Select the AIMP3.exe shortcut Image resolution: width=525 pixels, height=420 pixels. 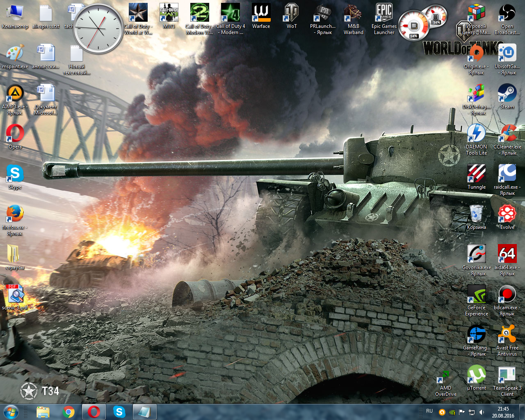[x=15, y=100]
